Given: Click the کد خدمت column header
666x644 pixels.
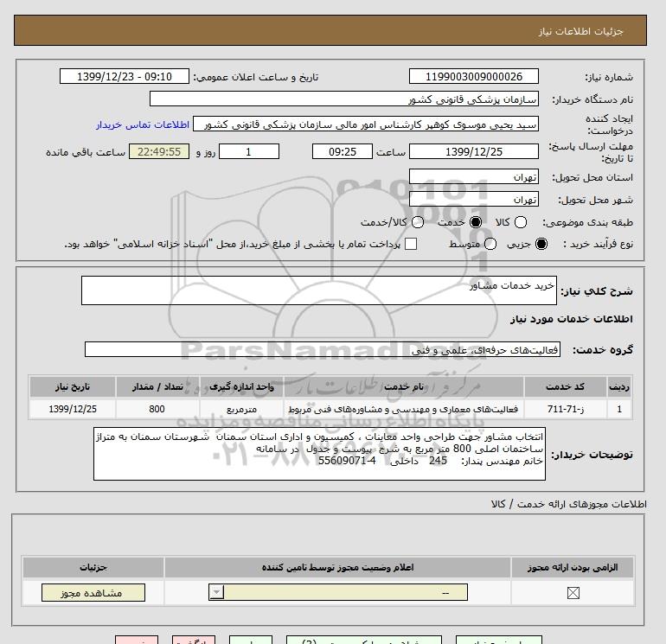Looking at the screenshot, I should pyautogui.click(x=565, y=386).
